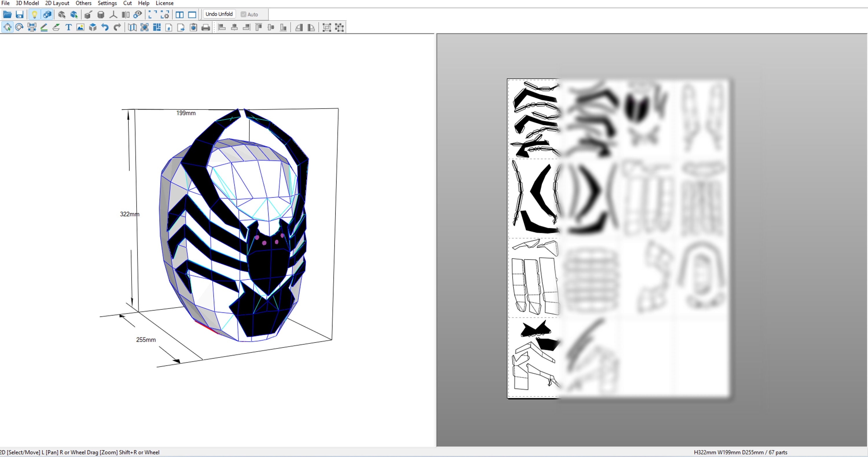Screen dimensions: 868x457
Task: Open the Settings menu
Action: 106,3
